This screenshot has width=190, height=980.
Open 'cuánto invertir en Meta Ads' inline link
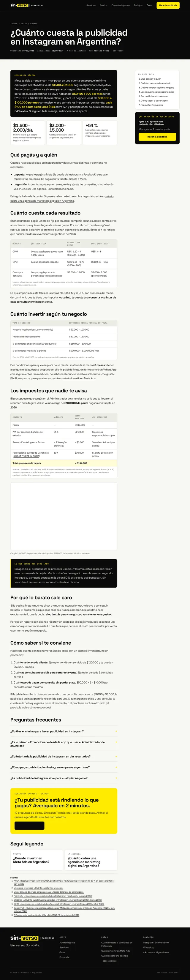79,378
